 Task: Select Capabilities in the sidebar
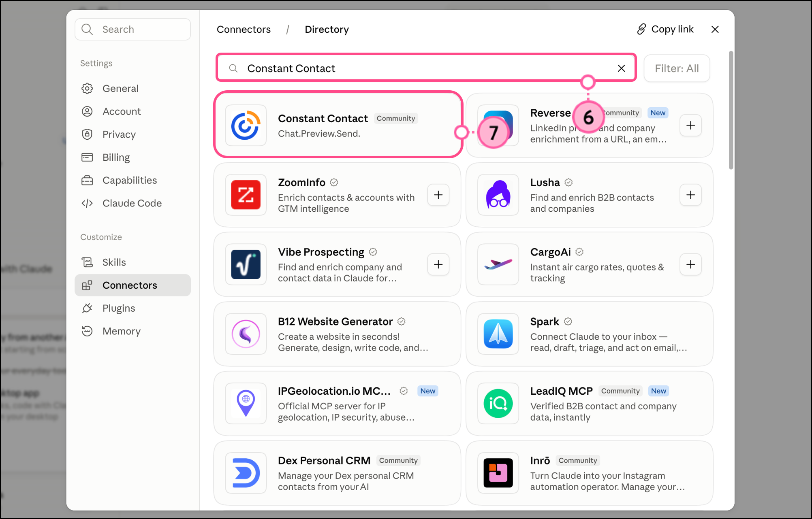pos(132,180)
